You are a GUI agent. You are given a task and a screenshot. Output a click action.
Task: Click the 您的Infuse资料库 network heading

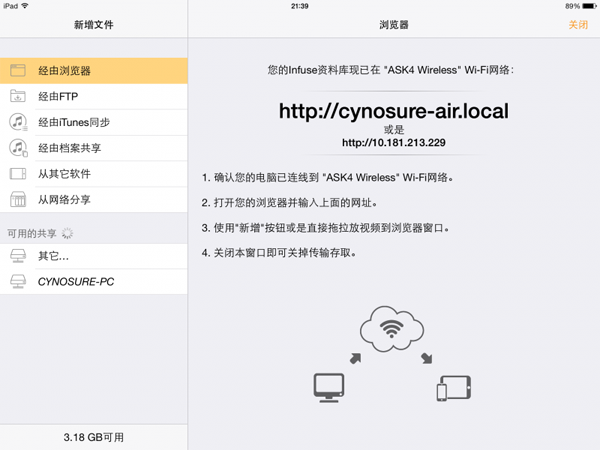coord(391,70)
